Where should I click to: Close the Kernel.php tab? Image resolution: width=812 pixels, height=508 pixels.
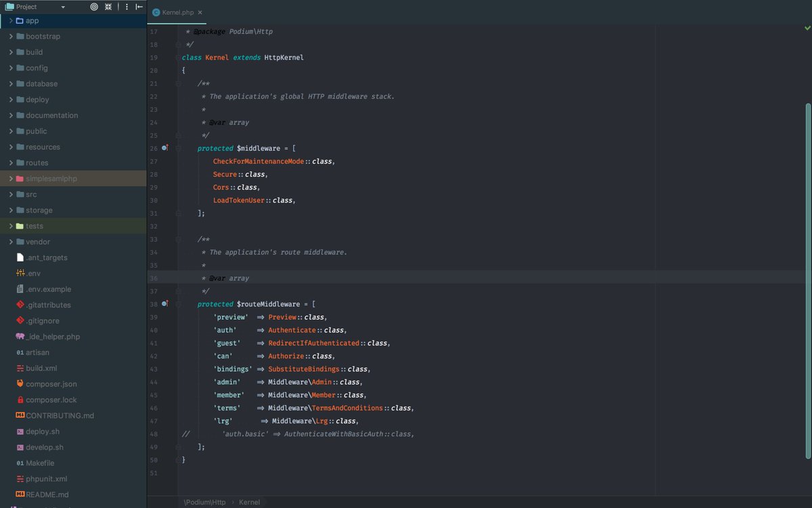200,12
